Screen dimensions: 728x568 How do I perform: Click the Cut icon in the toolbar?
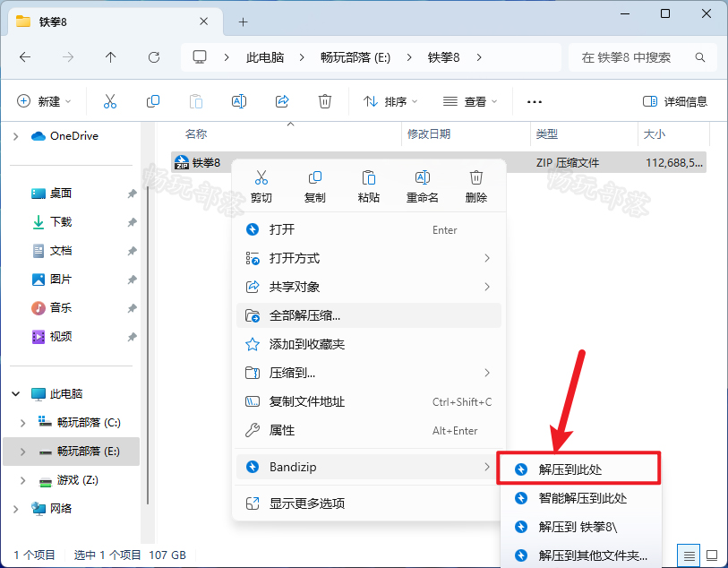pos(110,101)
